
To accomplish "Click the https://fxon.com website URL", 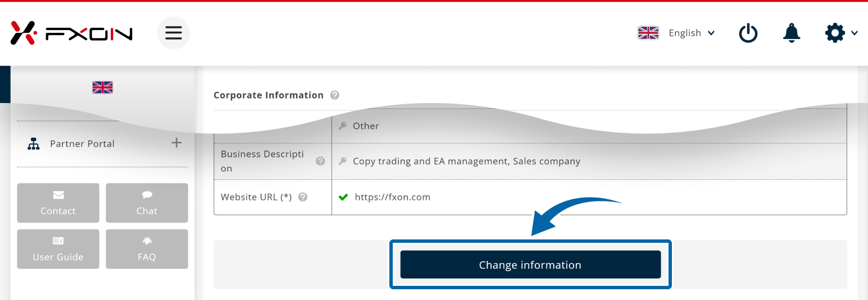I will click(392, 197).
